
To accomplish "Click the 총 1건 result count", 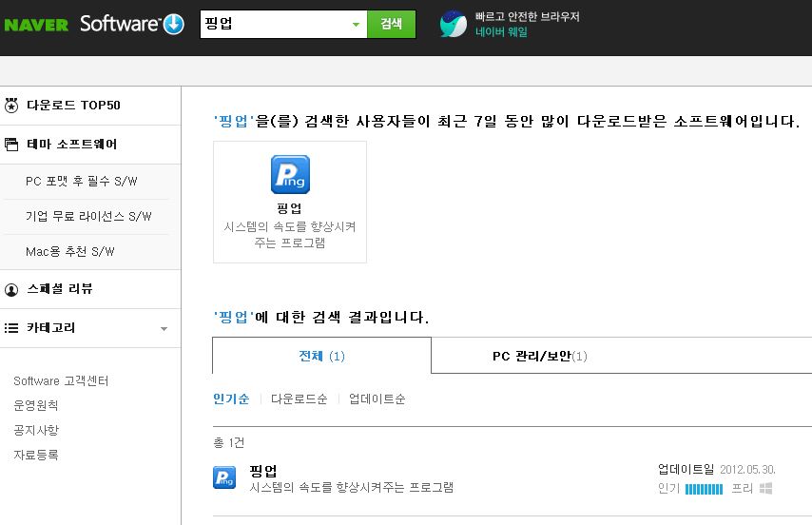I will click(x=229, y=442).
